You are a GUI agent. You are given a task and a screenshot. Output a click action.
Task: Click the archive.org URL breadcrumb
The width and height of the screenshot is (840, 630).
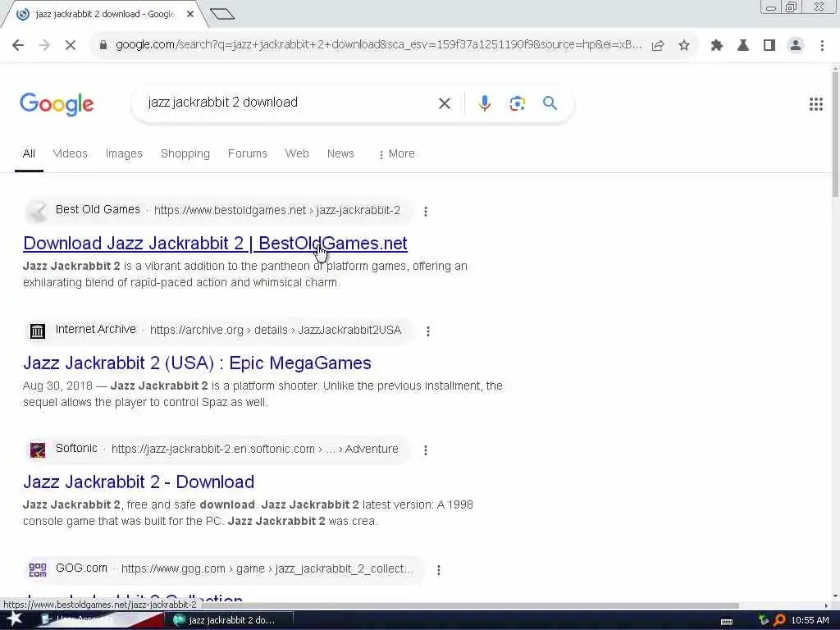[x=276, y=330]
